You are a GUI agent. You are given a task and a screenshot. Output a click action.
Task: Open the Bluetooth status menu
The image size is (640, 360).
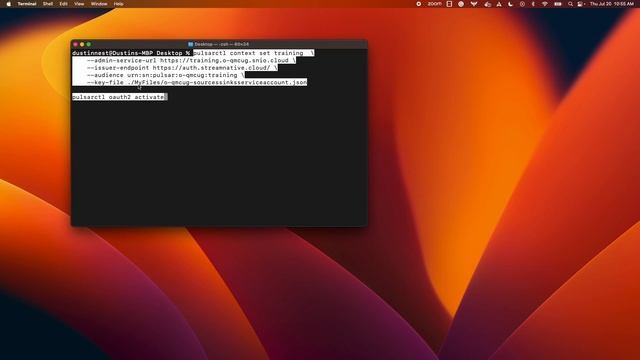click(x=533, y=4)
